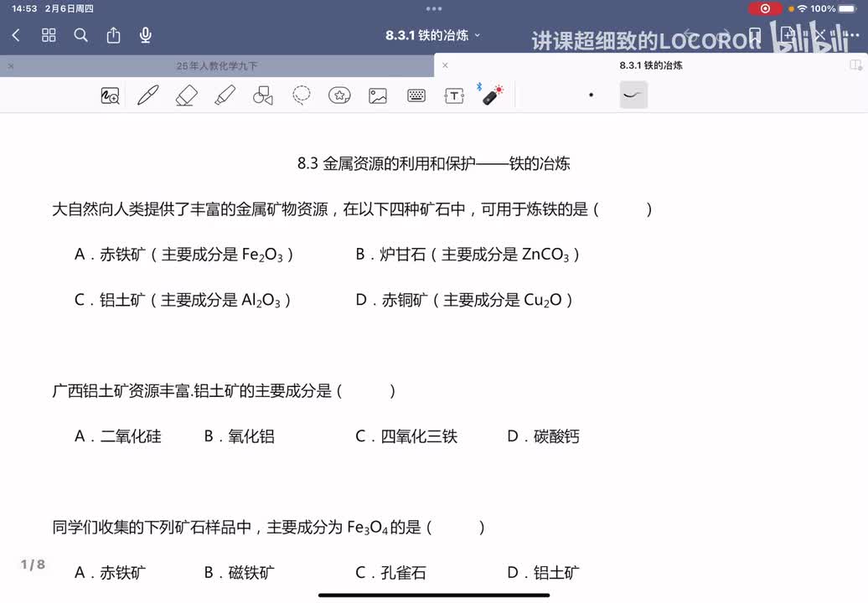Image resolution: width=868 pixels, height=603 pixels.
Task: Tap the back arrow to leave the note
Action: [x=16, y=35]
